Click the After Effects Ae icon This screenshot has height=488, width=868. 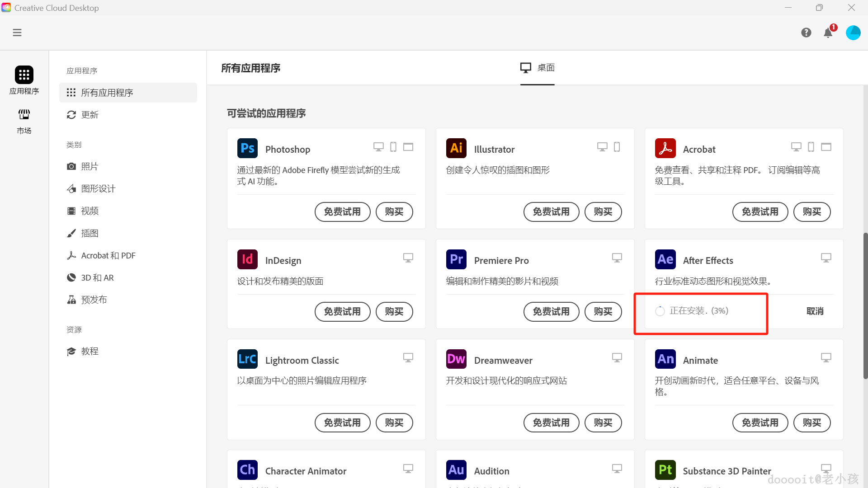click(x=665, y=259)
